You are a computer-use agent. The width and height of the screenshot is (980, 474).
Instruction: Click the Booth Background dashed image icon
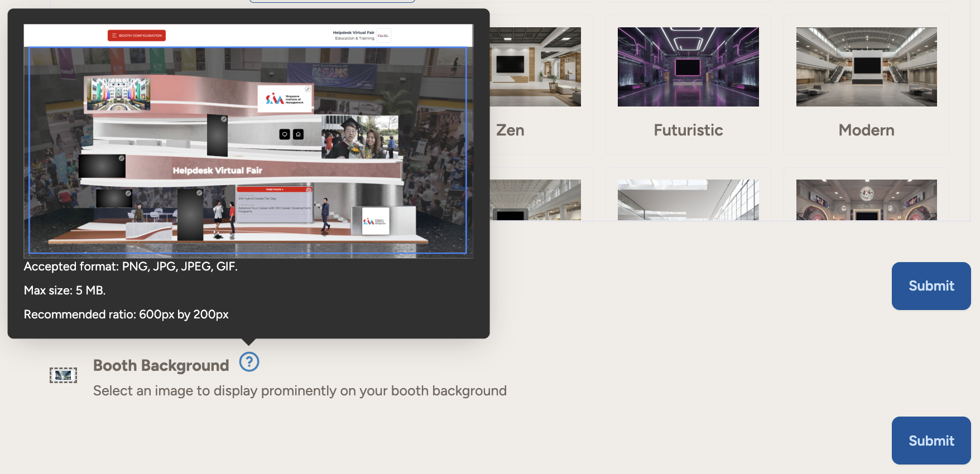pos(63,375)
